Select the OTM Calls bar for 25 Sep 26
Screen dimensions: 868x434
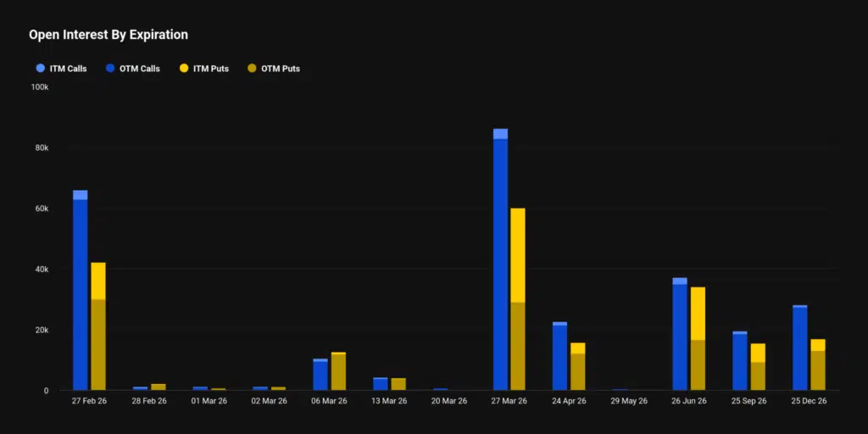(740, 362)
